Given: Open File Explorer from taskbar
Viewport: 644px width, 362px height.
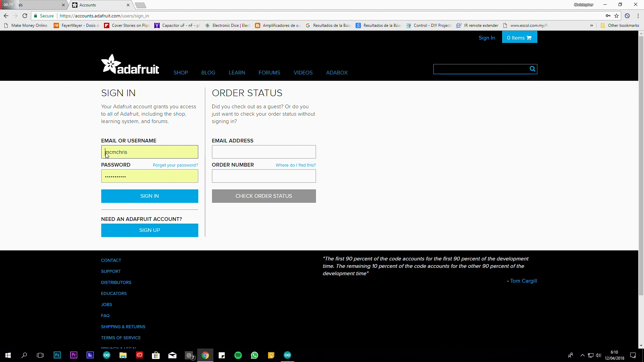Looking at the screenshot, I should (123, 355).
